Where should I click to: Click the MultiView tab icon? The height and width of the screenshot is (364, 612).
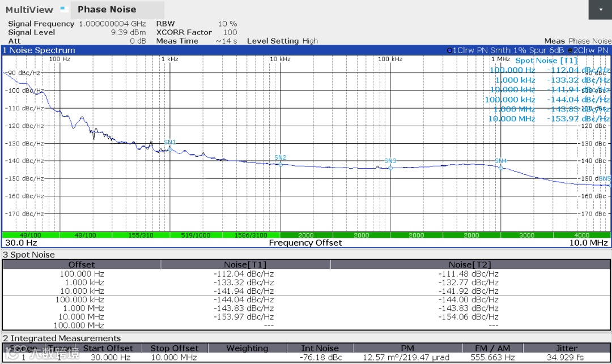65,9
